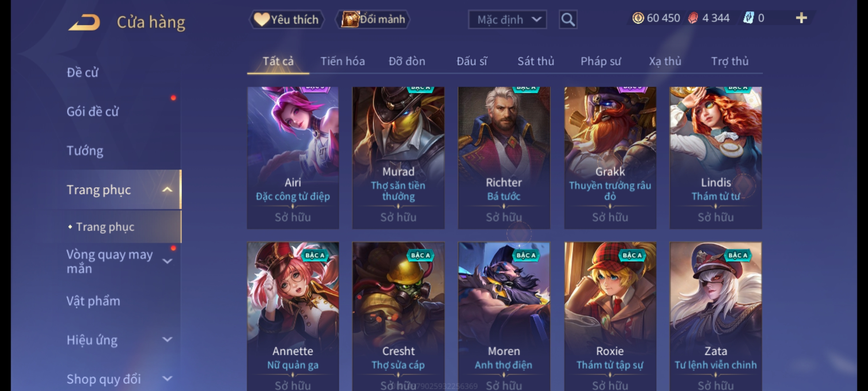Expand the Vòng quay may mắn section
Screen dimensions: 868x391
point(167,261)
